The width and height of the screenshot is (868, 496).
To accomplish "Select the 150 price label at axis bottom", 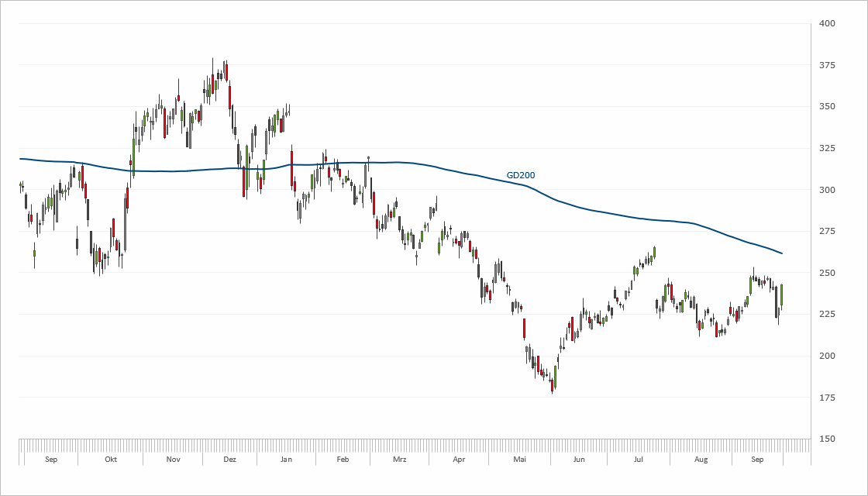I will (x=826, y=439).
